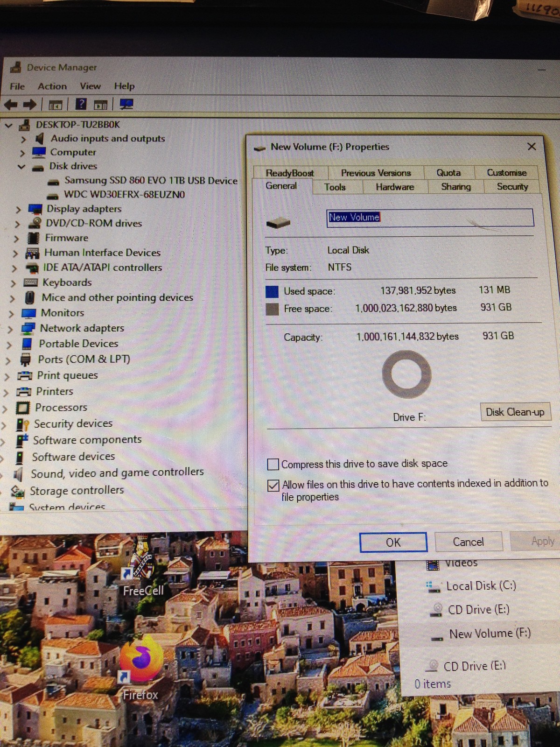Close the New Volume (F:) Properties dialog

532,147
